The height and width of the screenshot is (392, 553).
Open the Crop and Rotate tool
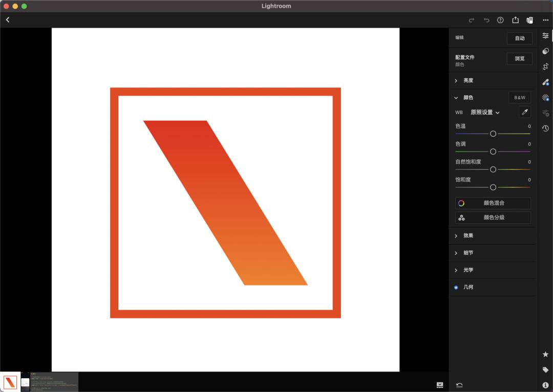[545, 67]
